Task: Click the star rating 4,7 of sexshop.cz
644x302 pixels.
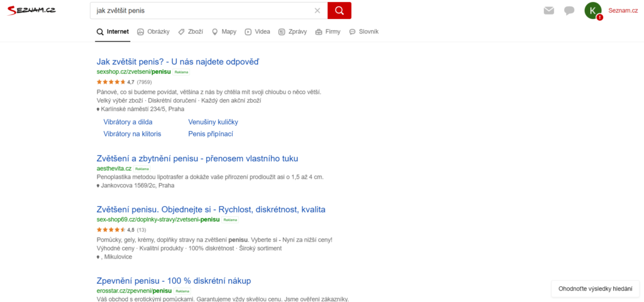Action: (x=116, y=82)
